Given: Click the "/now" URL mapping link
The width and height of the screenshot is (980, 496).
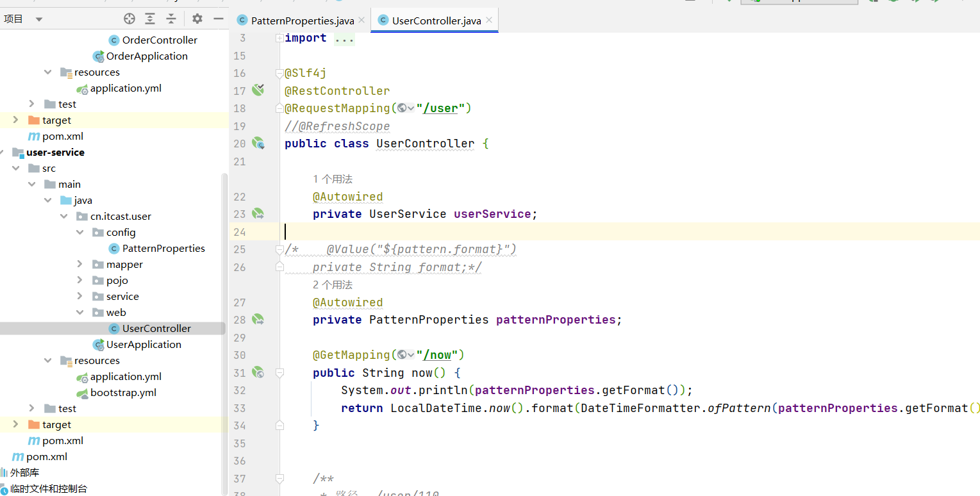Looking at the screenshot, I should click(x=437, y=355).
